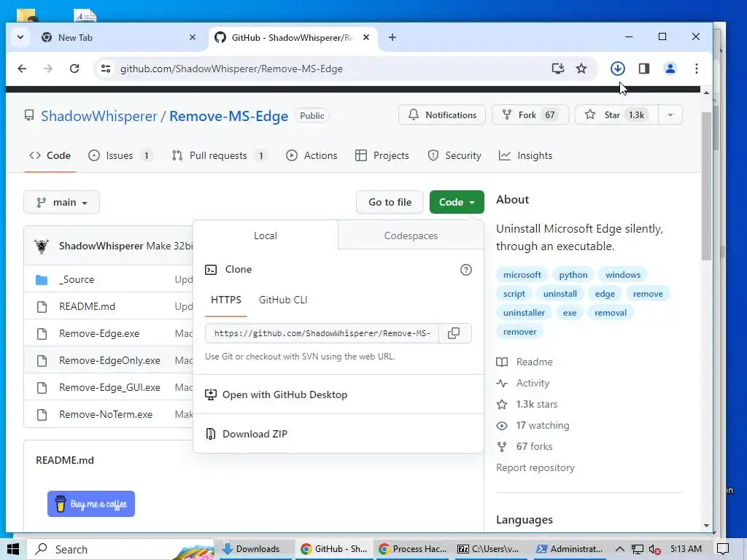Open the Activity link in About
747x560 pixels.
522,384
